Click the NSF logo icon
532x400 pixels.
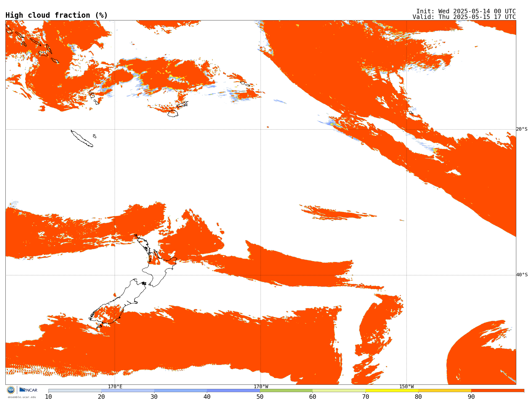[11, 390]
